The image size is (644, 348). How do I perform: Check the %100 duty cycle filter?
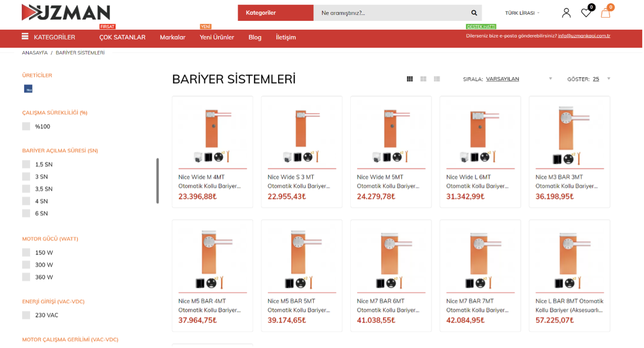[26, 127]
